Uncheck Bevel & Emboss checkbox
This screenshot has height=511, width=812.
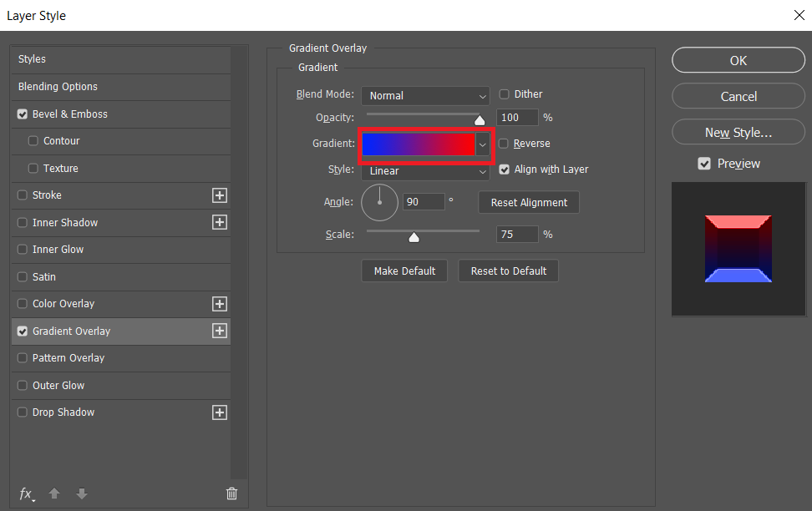[x=23, y=114]
